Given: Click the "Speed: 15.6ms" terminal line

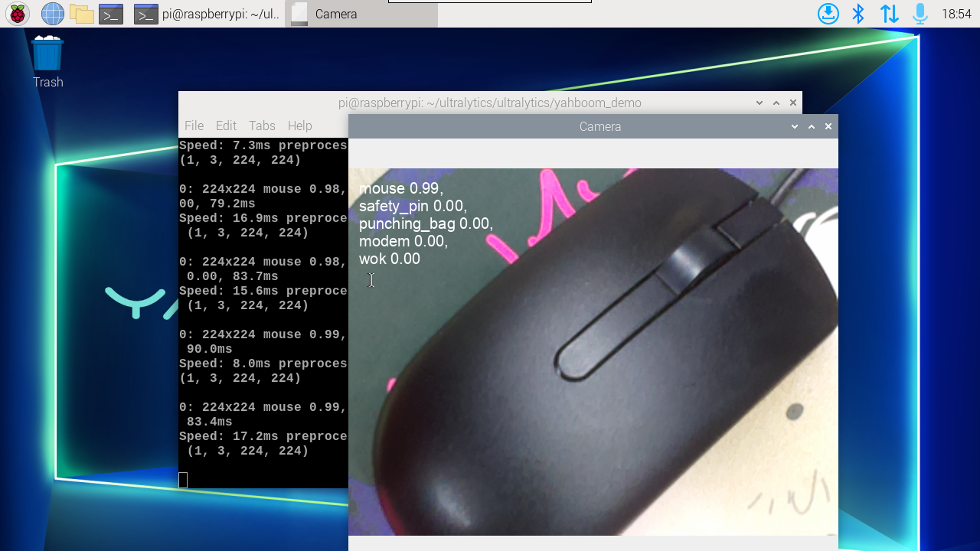Looking at the screenshot, I should [x=263, y=291].
